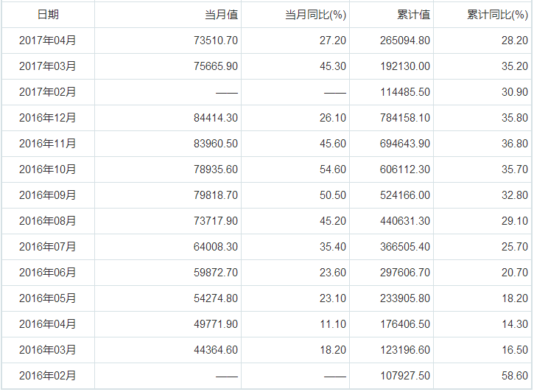534x392 pixels.
Task: Click the 2017年02月 row date
Action: coord(48,92)
